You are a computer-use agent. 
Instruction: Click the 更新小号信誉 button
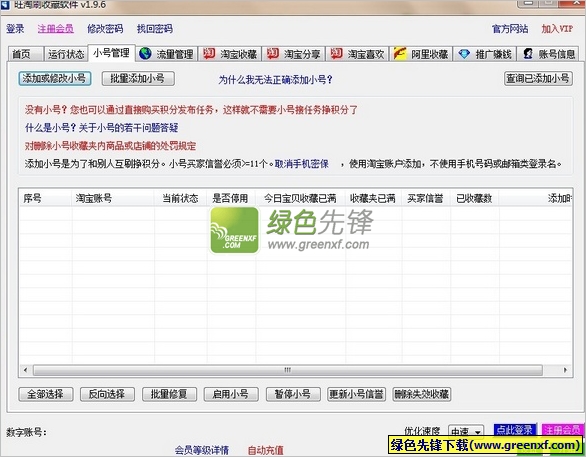tap(356, 394)
